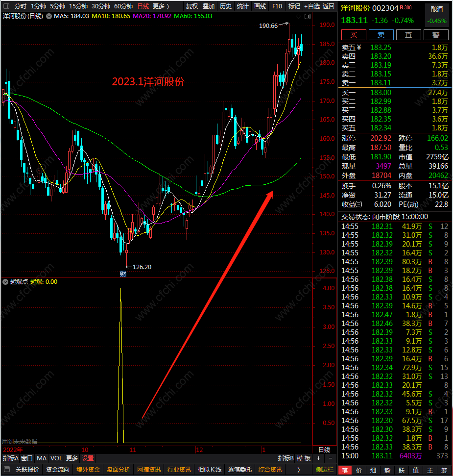453x476 pixels.
Task: Select the 60分钟 period
Action: click(123, 6)
